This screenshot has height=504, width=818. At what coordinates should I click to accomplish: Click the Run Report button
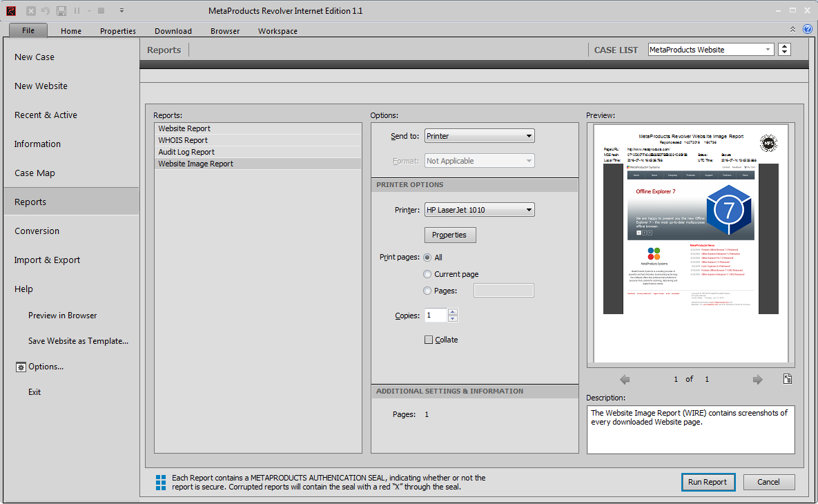point(708,482)
